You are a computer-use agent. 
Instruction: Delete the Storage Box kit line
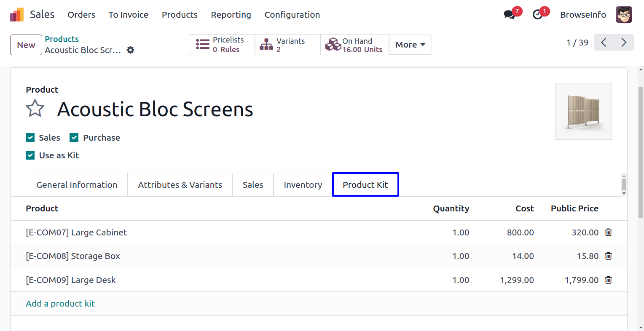tap(608, 256)
